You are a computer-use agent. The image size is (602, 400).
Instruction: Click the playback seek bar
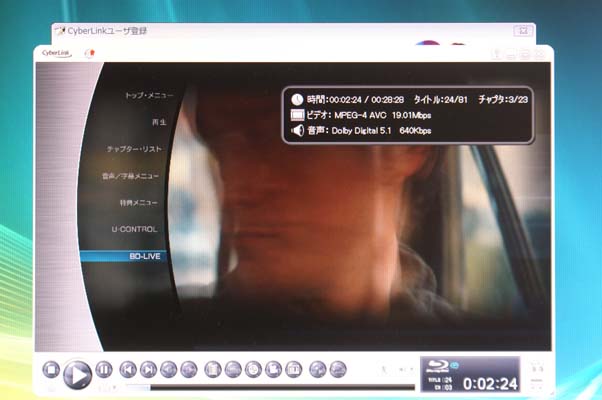[x=270, y=387]
